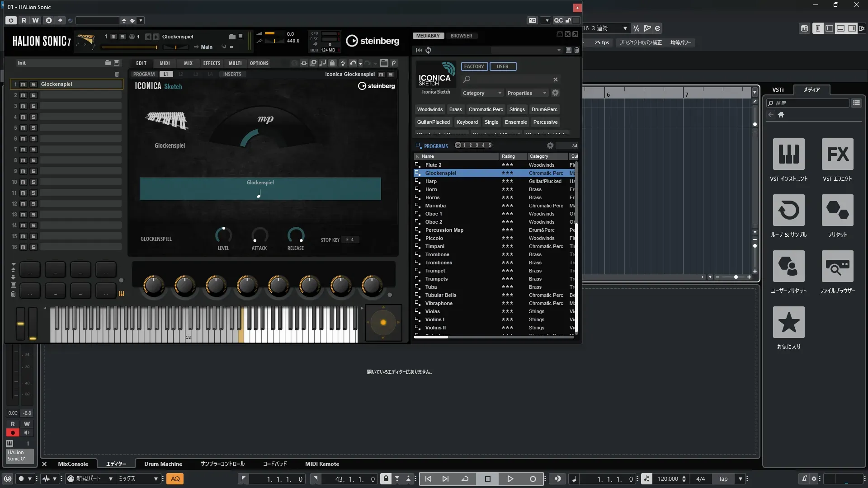Select Marimba in the programs list
The width and height of the screenshot is (868, 488).
click(435, 206)
